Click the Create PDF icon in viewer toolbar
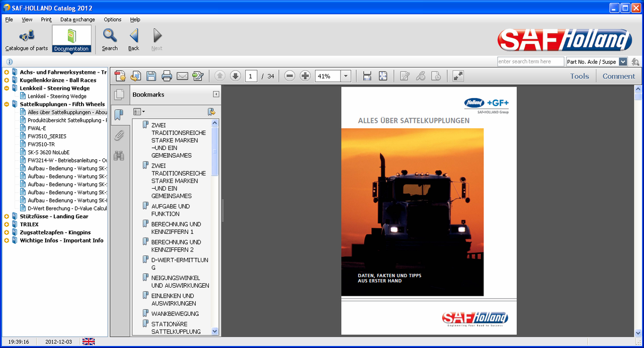Viewport: 644px width, 348px height. (x=120, y=76)
